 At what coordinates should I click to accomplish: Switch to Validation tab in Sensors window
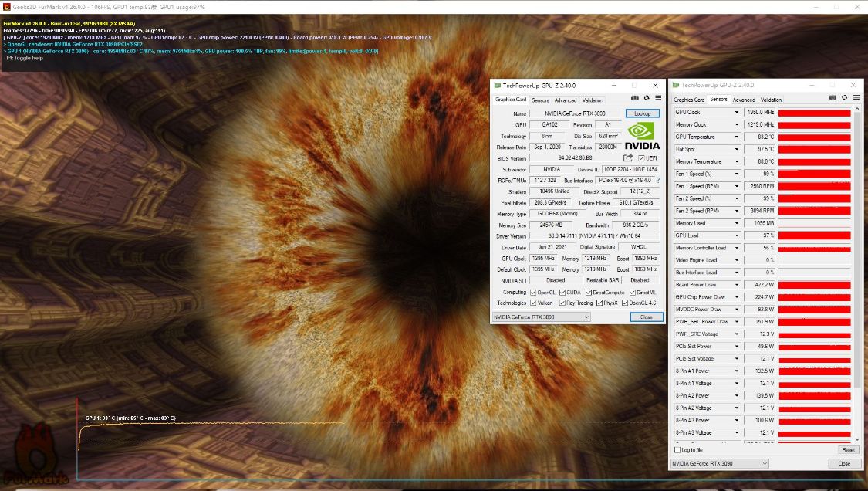point(771,100)
